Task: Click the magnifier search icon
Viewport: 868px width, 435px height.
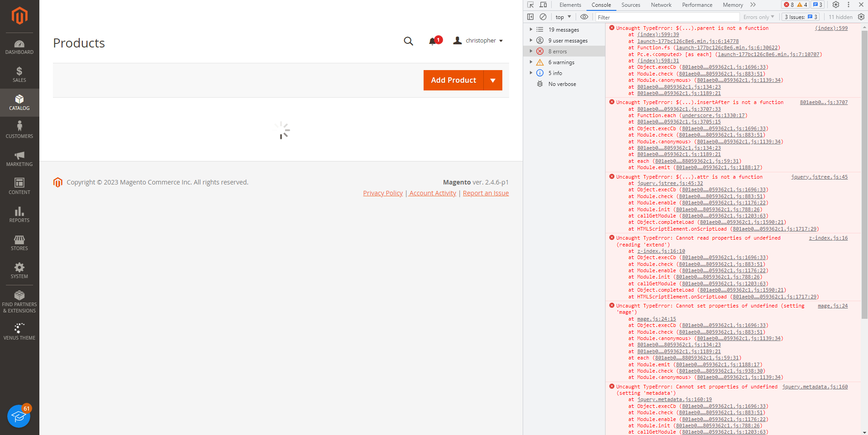Action: (408, 41)
